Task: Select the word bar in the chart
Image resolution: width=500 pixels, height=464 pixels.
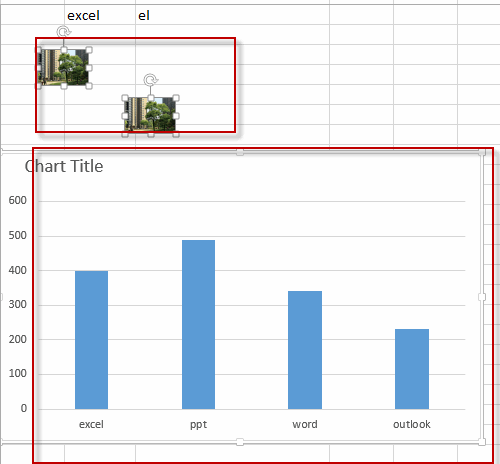Action: [x=305, y=350]
